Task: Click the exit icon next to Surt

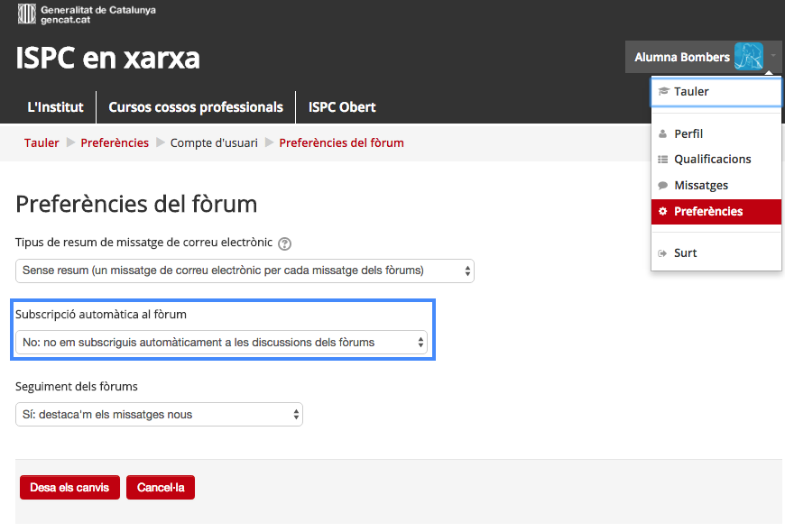Action: click(663, 253)
